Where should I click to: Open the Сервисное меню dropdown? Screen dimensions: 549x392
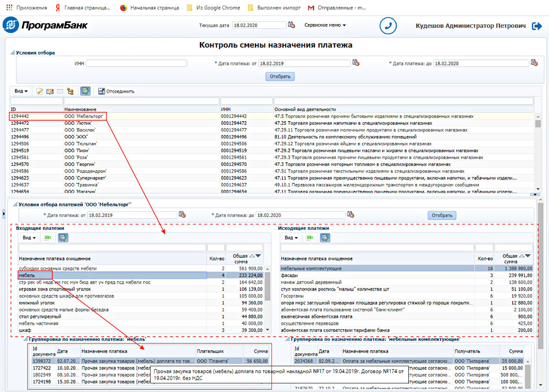325,25
